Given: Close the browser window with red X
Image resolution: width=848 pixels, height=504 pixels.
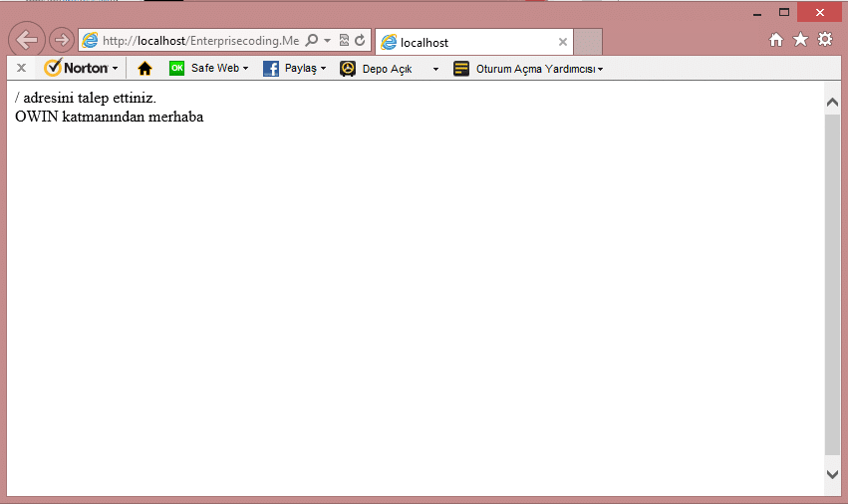Looking at the screenshot, I should coord(820,12).
